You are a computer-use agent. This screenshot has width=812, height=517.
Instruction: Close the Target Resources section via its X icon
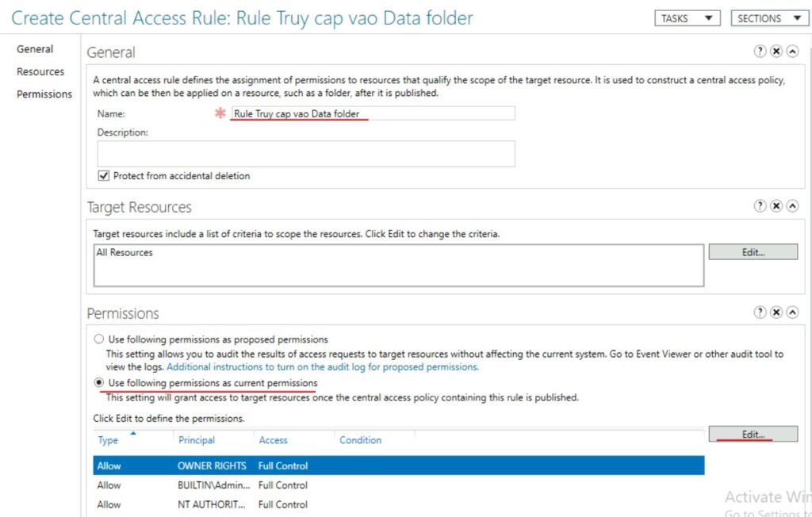tap(776, 205)
